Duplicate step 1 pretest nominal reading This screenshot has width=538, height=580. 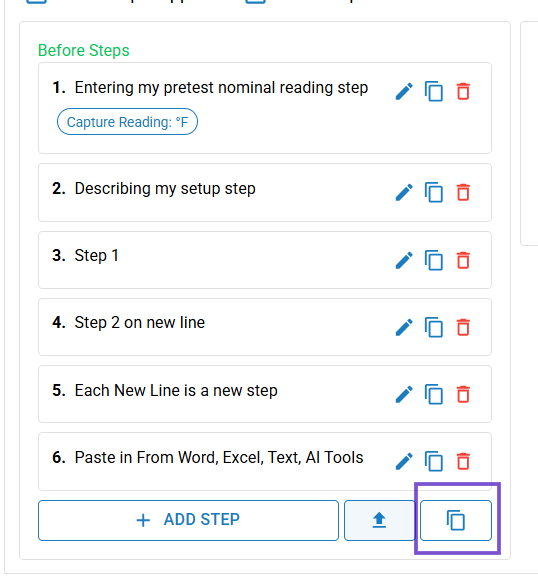click(x=434, y=91)
